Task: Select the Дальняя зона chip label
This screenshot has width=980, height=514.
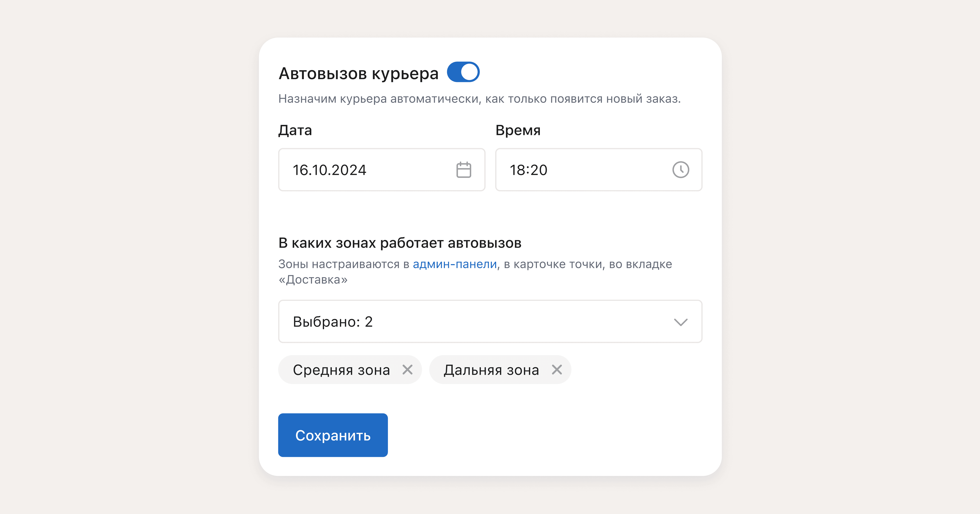Action: pos(491,370)
